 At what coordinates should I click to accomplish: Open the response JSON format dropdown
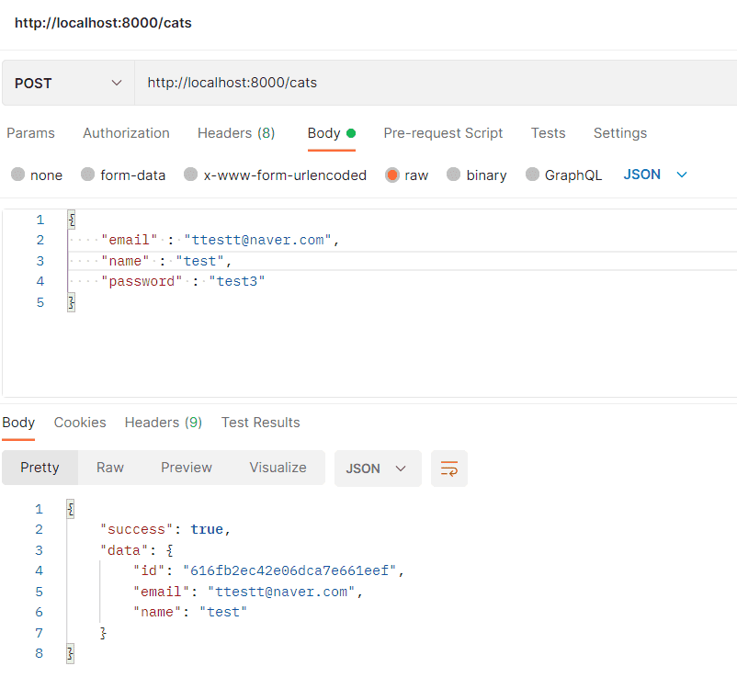click(378, 469)
